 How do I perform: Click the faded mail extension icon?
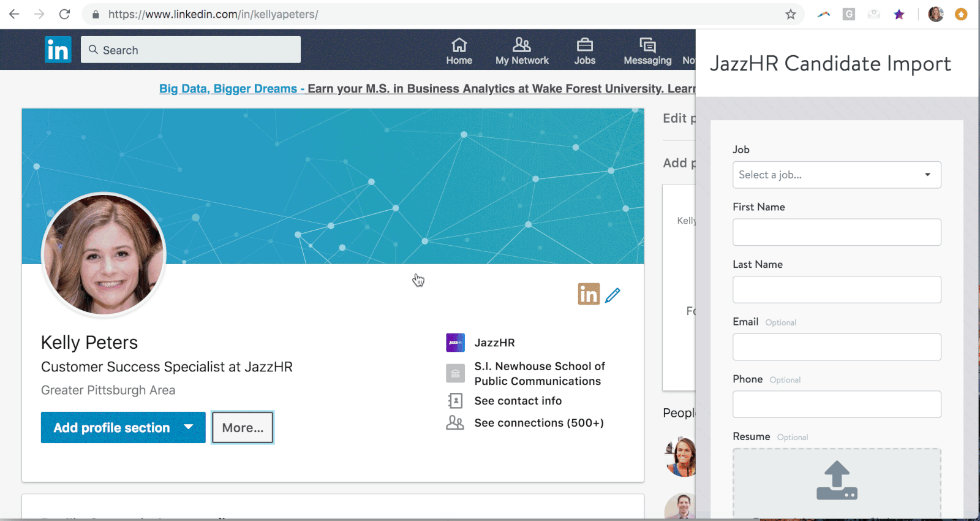pos(874,14)
